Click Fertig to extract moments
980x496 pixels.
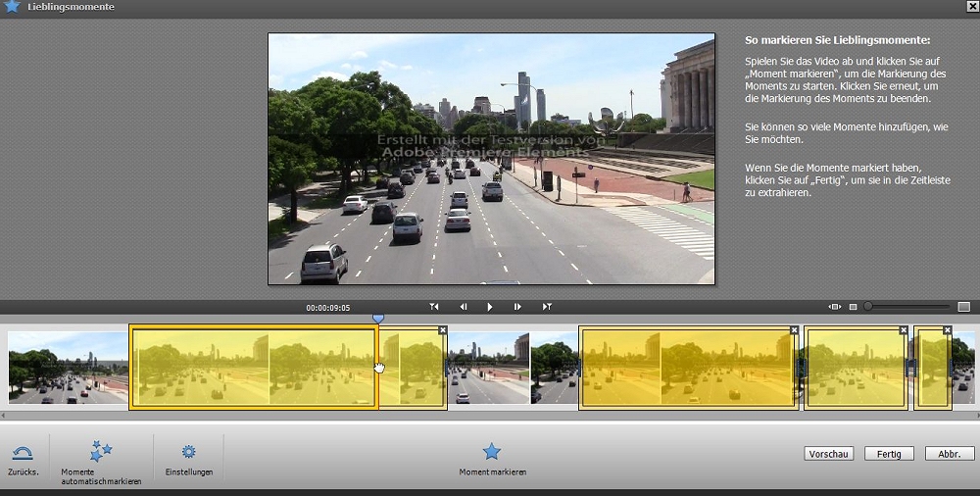(x=889, y=454)
